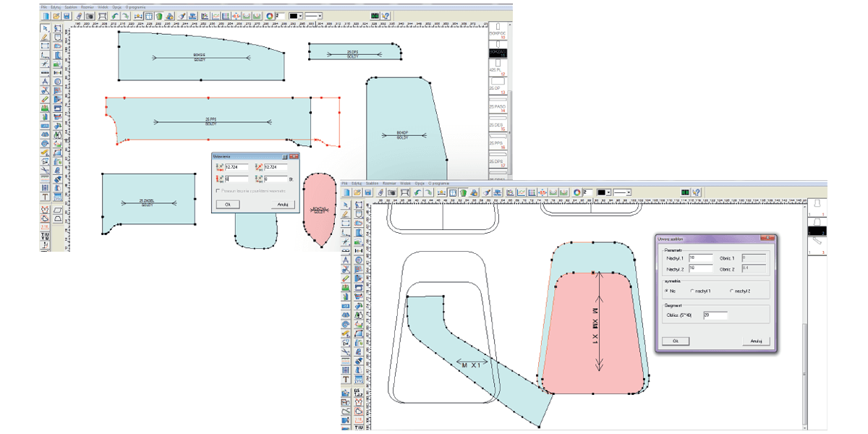This screenshot has width=868, height=434.
Task: Click Save disk icon in lower window toolbar
Action: [x=367, y=192]
